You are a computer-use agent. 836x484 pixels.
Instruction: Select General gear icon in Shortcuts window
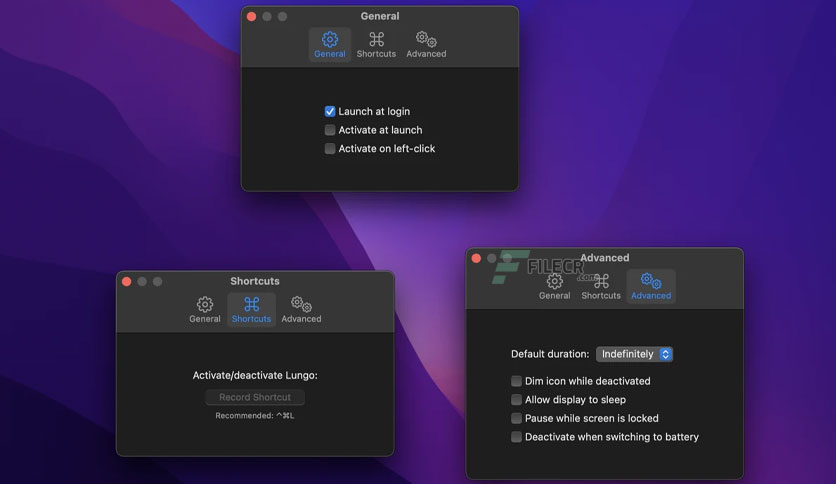coord(205,304)
